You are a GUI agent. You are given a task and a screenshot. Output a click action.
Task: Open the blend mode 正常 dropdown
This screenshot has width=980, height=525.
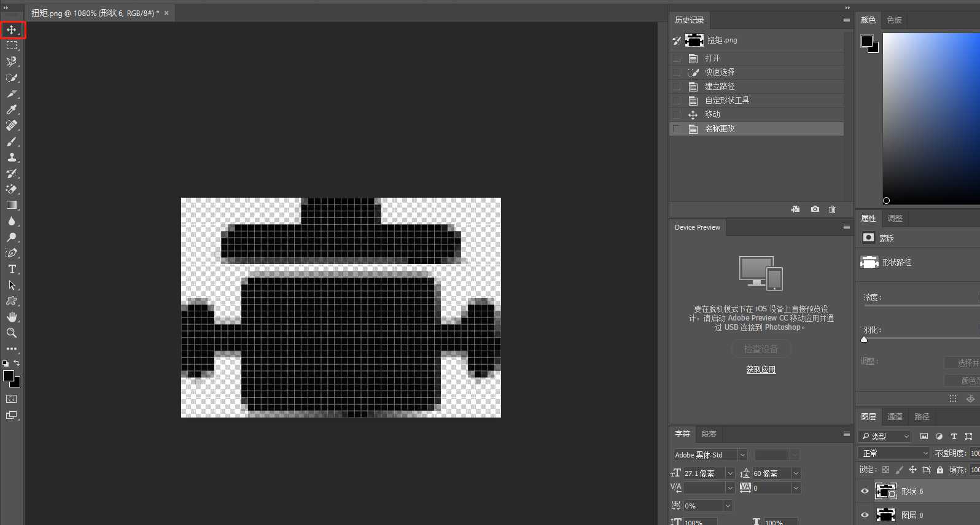[x=894, y=453]
